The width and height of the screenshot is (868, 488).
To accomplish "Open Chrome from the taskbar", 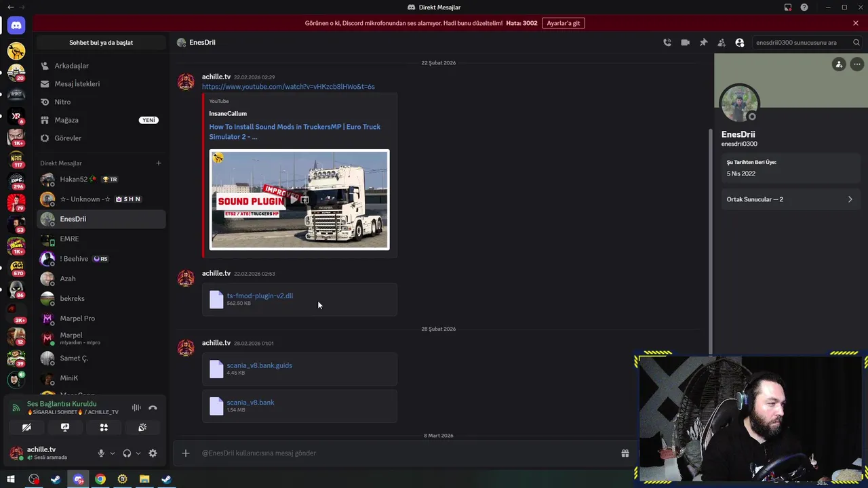I will click(x=100, y=479).
